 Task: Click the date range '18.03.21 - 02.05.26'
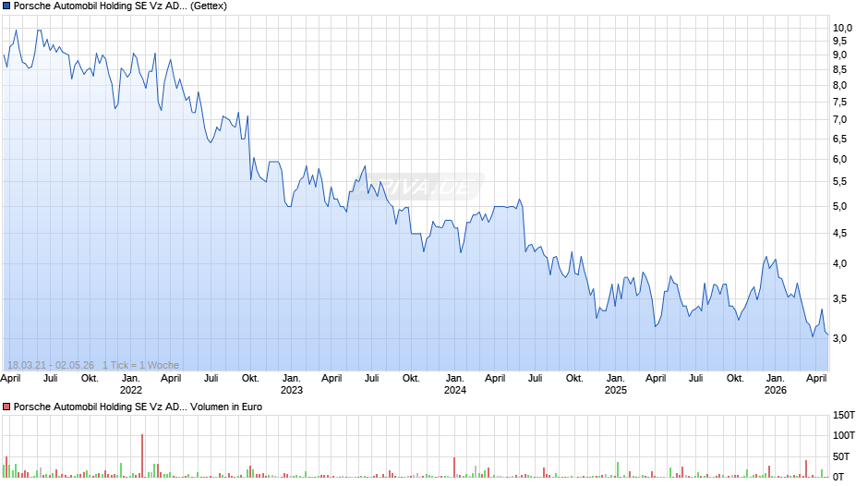tap(51, 365)
